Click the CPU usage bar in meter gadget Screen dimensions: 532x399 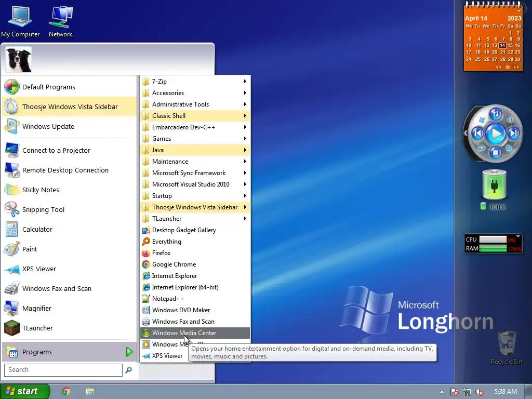click(493, 240)
